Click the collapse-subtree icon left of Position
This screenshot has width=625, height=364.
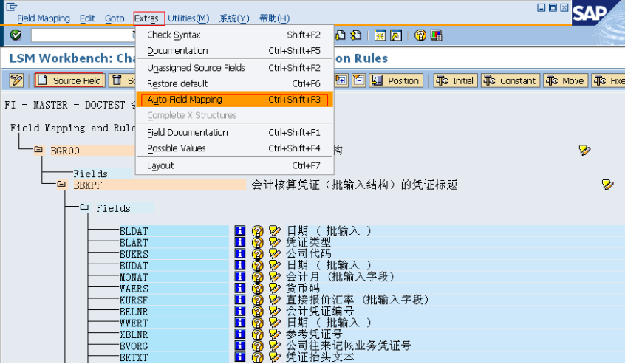click(x=358, y=80)
